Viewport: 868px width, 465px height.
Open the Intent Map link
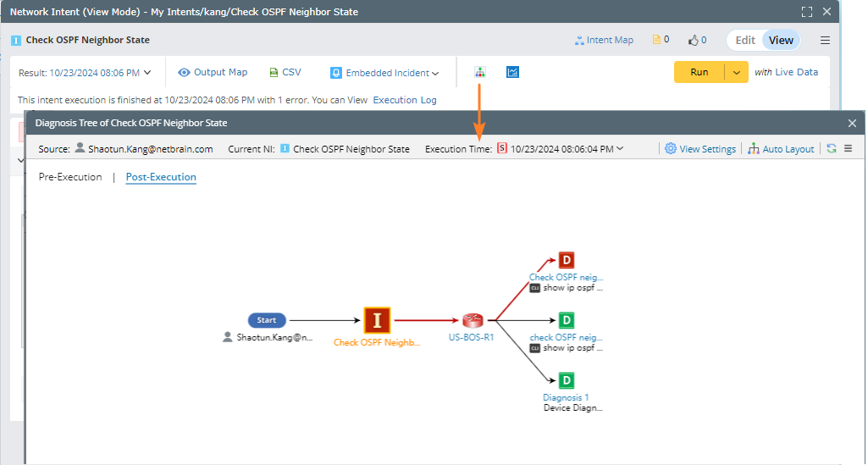click(604, 40)
